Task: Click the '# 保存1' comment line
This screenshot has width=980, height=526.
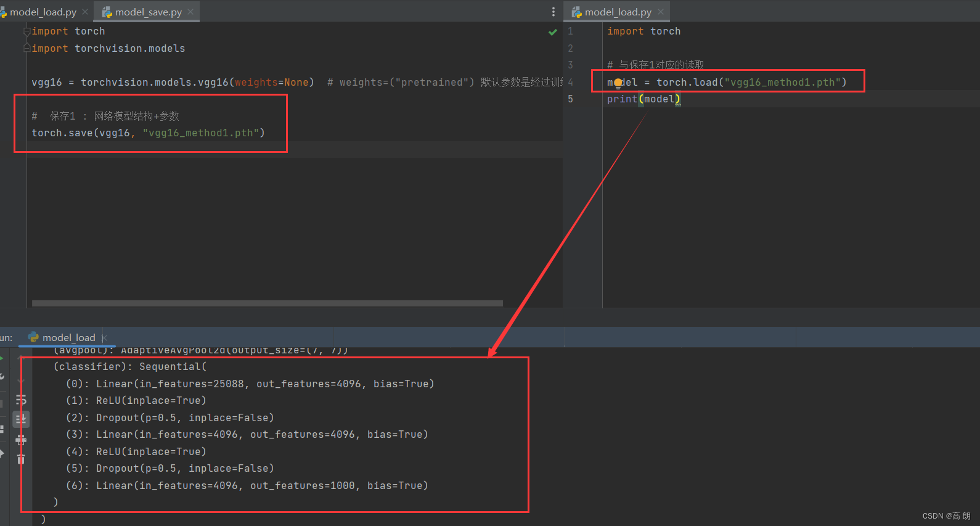Action: 105,116
